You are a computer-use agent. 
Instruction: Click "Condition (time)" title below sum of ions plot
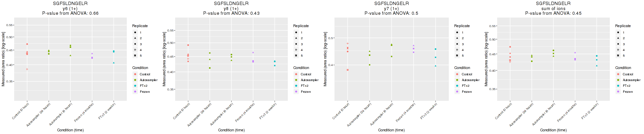click(553, 130)
